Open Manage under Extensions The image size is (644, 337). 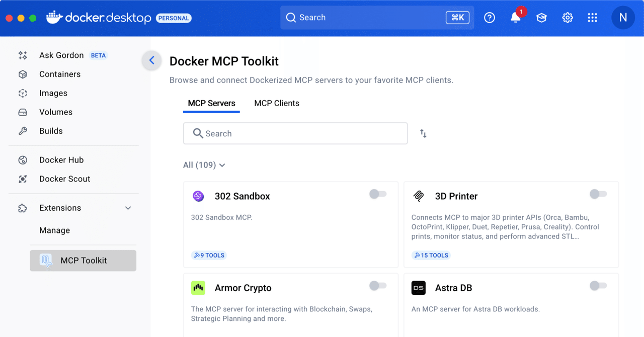coord(54,230)
